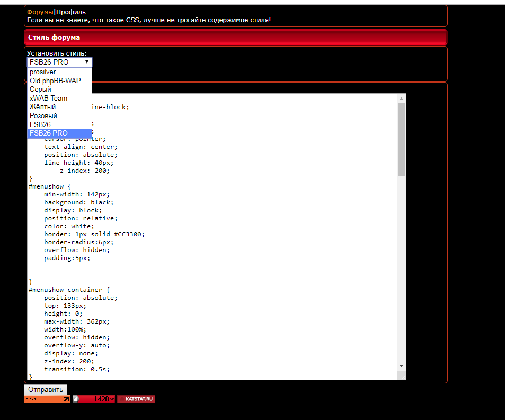The image size is (505, 420).
Task: Select highlighted FSB26 PRO list option
Action: click(49, 133)
